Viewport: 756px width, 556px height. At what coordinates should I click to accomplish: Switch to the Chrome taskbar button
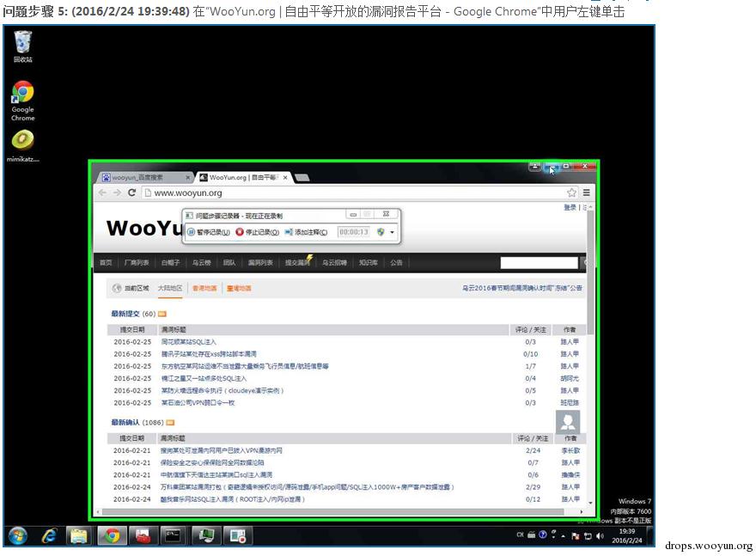click(x=112, y=535)
